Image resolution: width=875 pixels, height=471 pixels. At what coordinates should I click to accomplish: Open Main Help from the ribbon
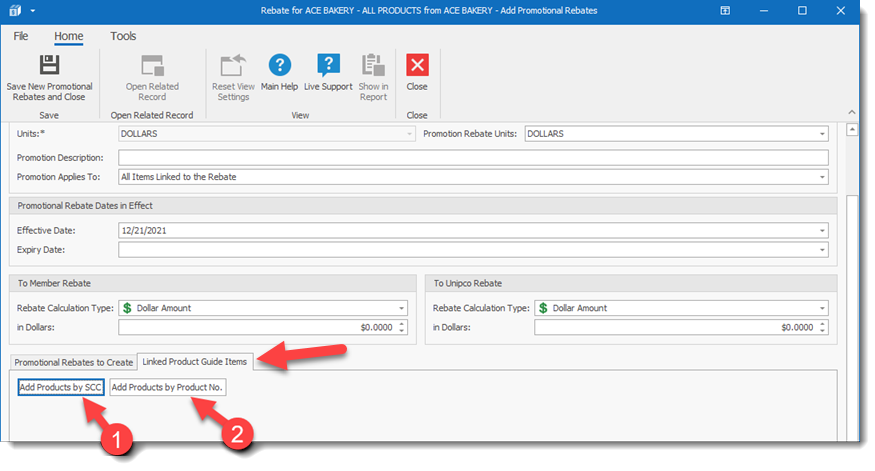click(x=279, y=66)
